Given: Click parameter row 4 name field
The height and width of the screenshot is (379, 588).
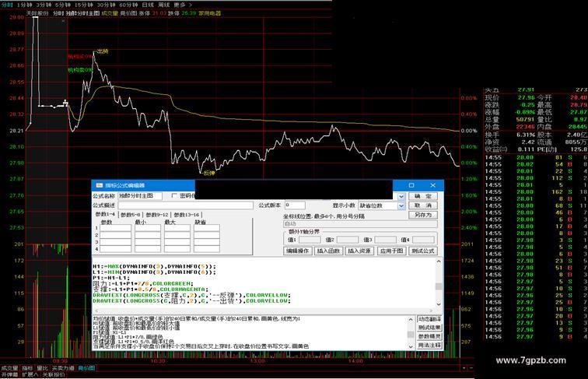Looking at the screenshot, I should [x=115, y=249].
